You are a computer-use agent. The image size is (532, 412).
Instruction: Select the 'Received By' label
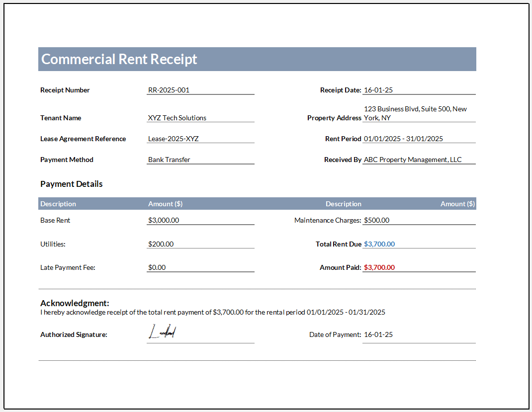(x=343, y=160)
